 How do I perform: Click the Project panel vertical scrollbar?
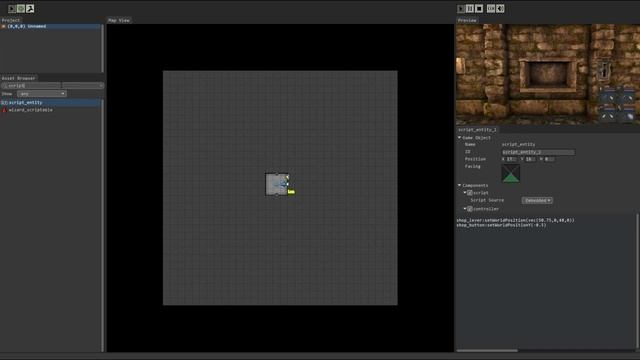point(102,49)
